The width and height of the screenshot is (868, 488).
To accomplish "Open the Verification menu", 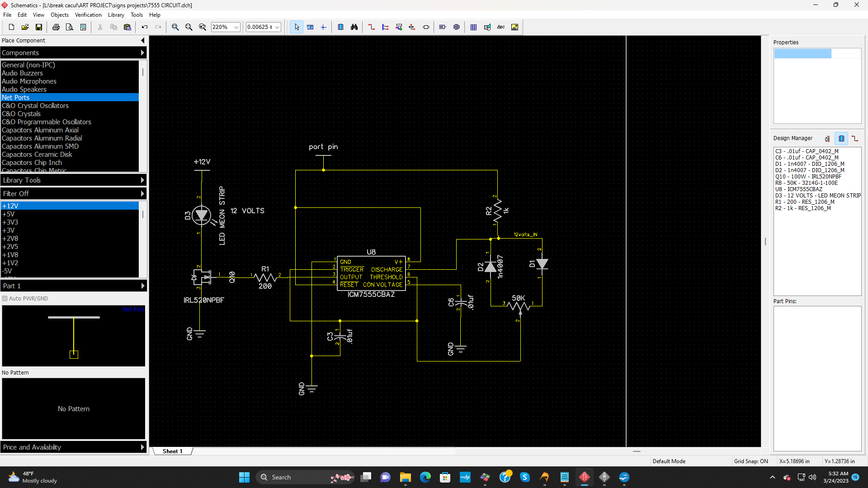I will pos(88,15).
